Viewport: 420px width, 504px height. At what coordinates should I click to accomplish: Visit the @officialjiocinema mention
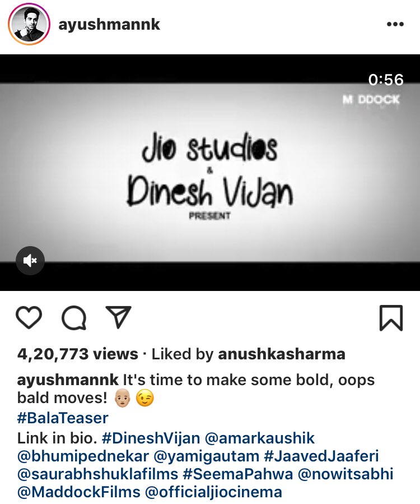tap(213, 492)
